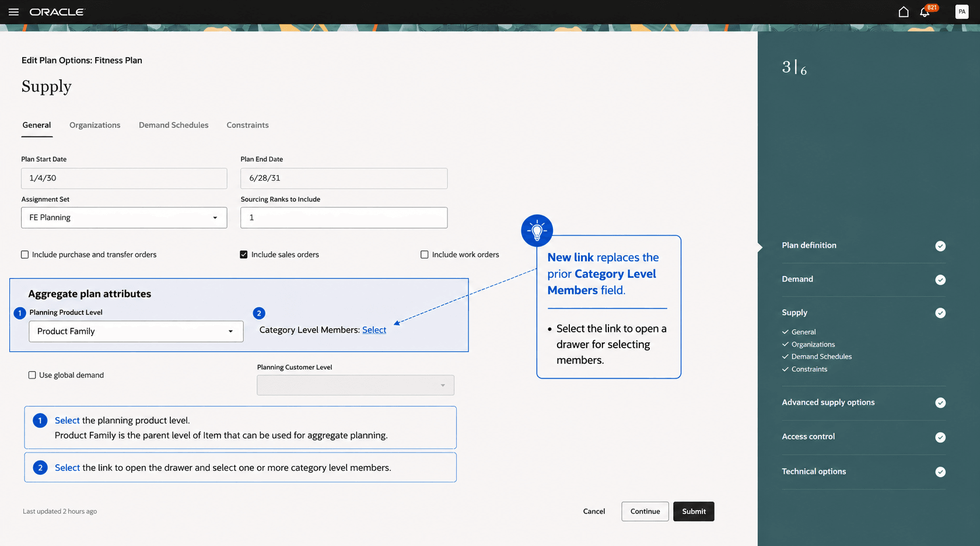Enable Include work orders checkbox

[x=425, y=254]
